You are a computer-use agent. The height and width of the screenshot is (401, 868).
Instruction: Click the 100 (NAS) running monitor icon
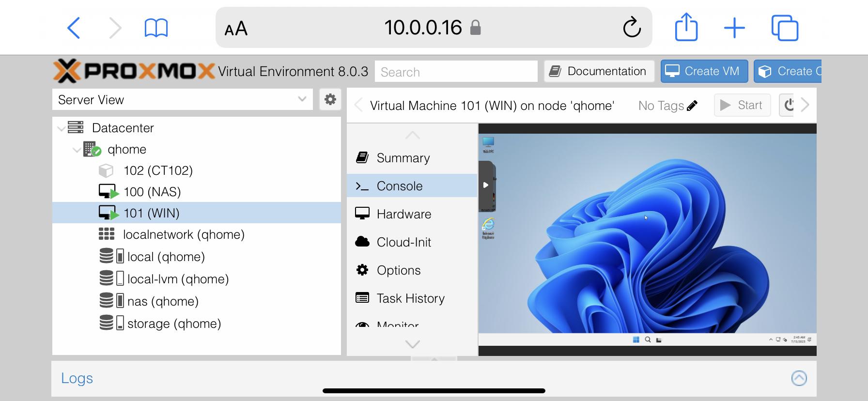pos(108,192)
